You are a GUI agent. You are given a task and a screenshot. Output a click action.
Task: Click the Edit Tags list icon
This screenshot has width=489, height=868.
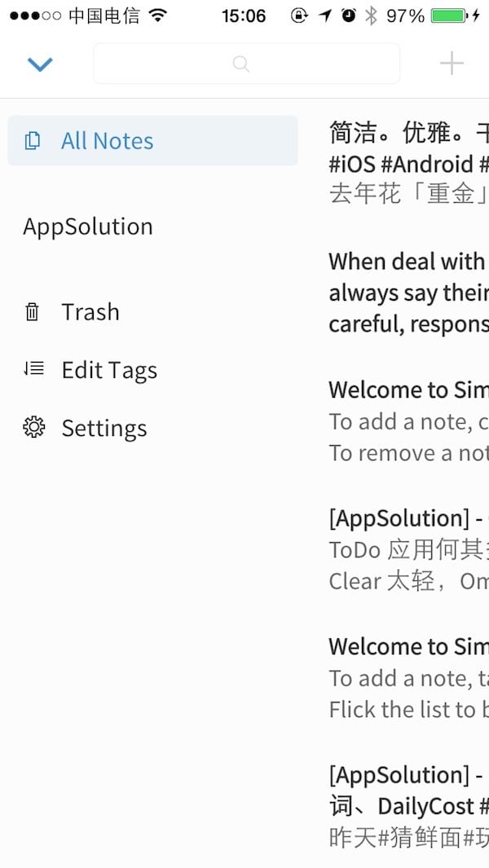click(33, 369)
